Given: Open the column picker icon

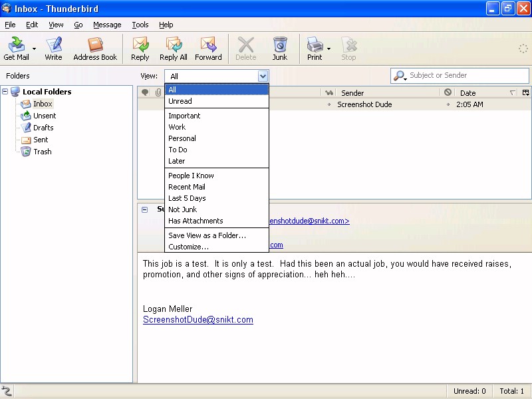Looking at the screenshot, I should (525, 92).
